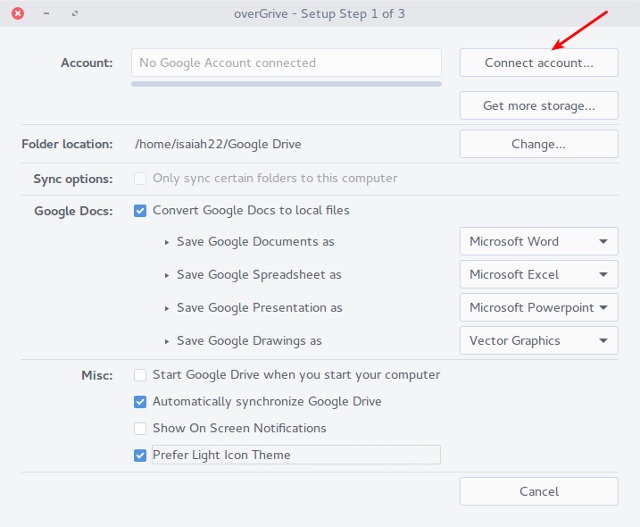The height and width of the screenshot is (527, 640).
Task: Click the minimize dash icon in titlebar
Action: point(47,14)
